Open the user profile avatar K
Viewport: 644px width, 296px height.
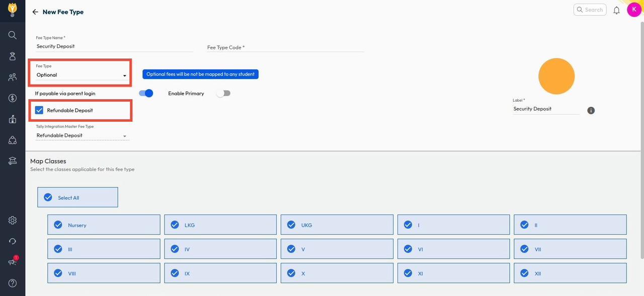tap(634, 10)
